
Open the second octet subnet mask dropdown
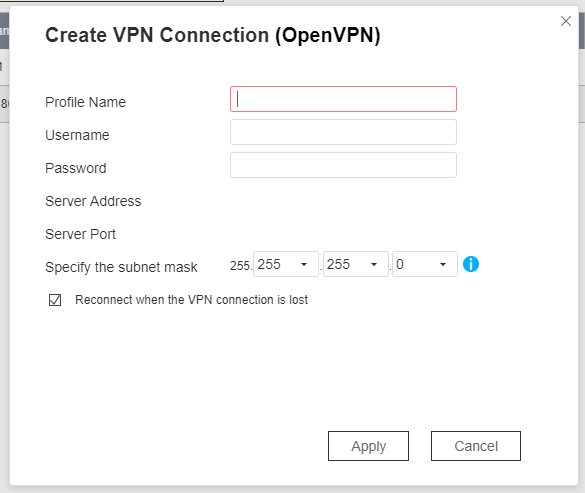point(285,264)
